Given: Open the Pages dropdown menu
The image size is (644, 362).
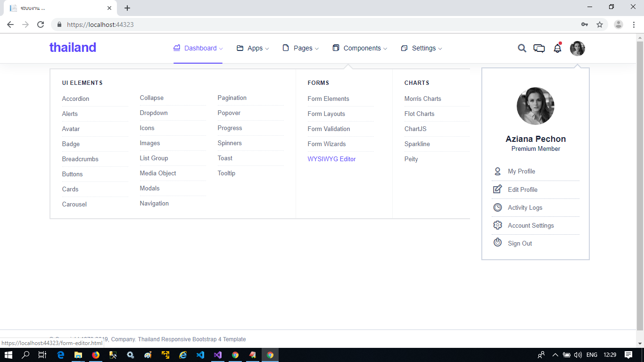Looking at the screenshot, I should click(301, 48).
